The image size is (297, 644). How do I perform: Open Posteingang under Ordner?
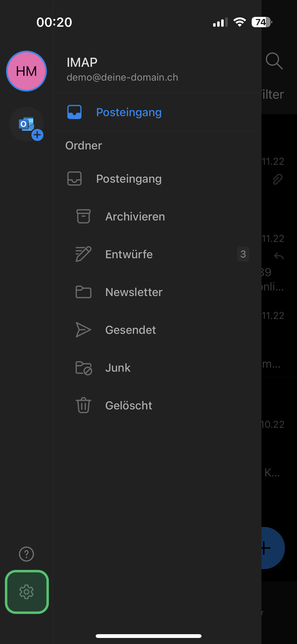point(157,179)
